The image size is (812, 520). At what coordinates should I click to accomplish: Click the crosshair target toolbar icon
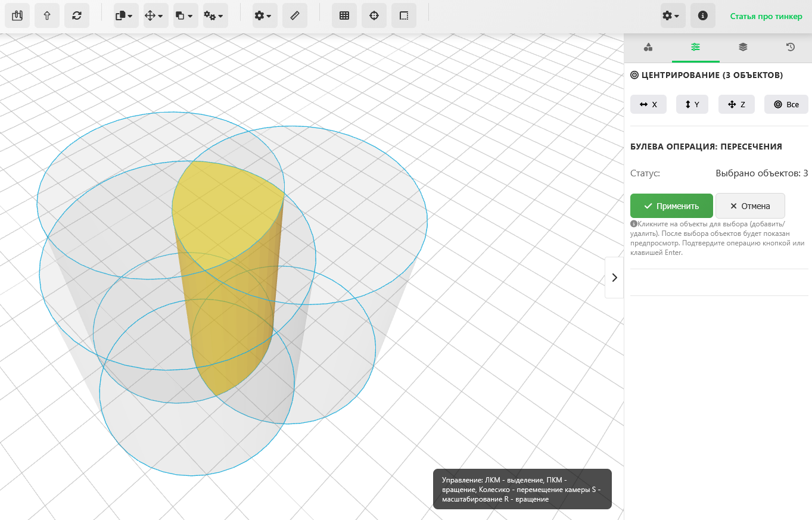[374, 16]
